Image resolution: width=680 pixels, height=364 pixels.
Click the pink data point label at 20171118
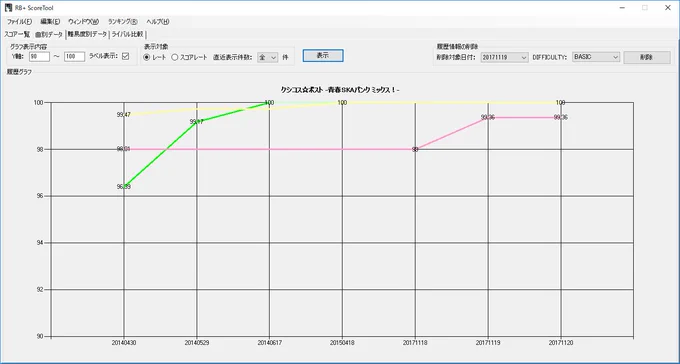(x=415, y=149)
